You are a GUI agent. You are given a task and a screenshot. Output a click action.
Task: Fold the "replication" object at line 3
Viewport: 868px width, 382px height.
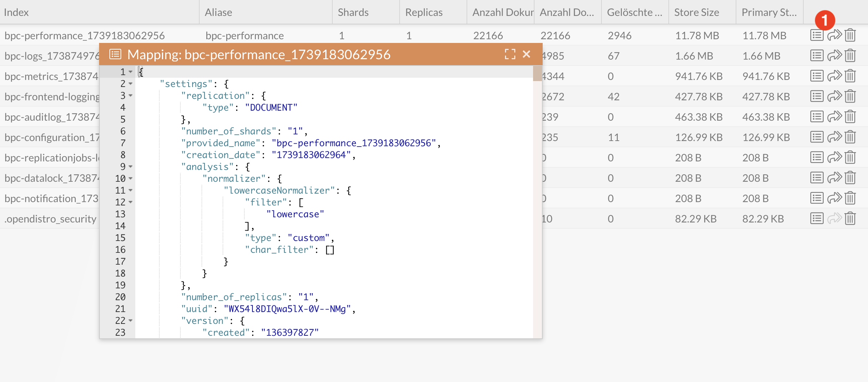pos(130,96)
